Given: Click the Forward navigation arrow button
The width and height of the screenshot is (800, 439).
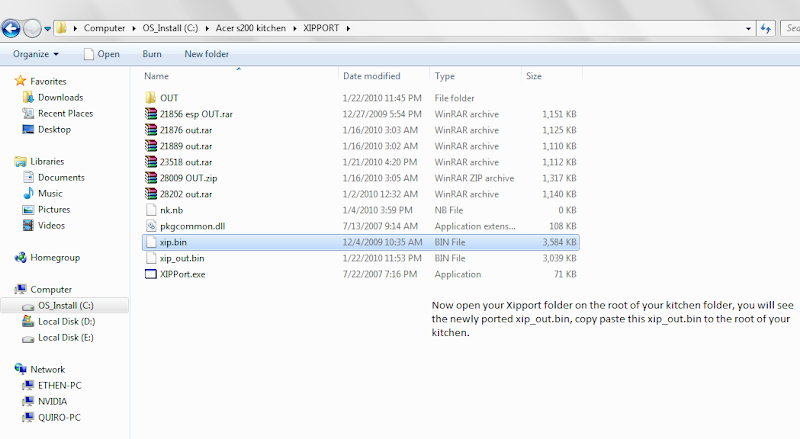Looking at the screenshot, I should (32, 28).
